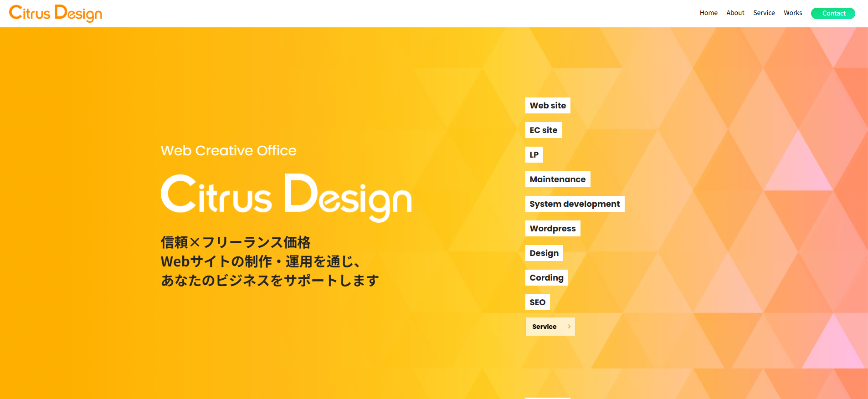Go to the About page
This screenshot has width=868, height=399.
[735, 13]
